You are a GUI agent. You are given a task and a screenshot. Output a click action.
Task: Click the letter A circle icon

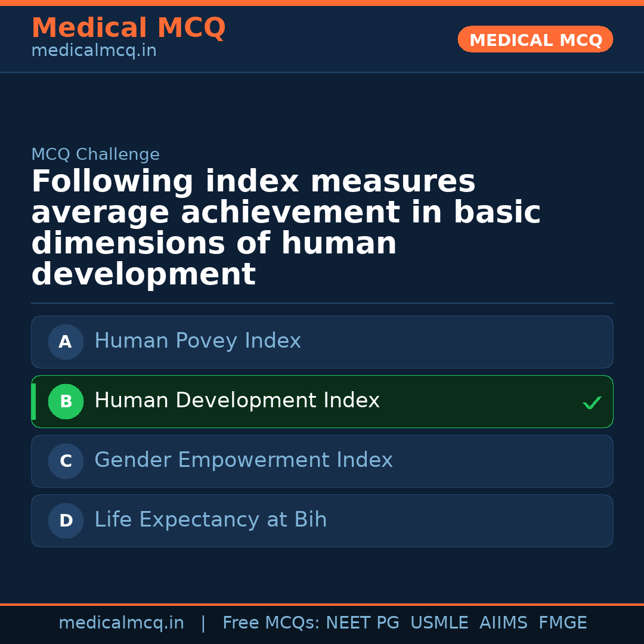(66, 342)
